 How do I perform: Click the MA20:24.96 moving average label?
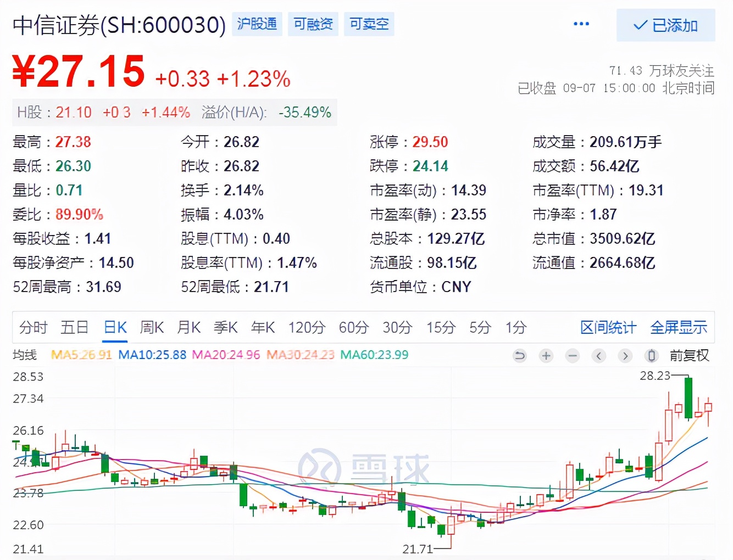point(226,355)
